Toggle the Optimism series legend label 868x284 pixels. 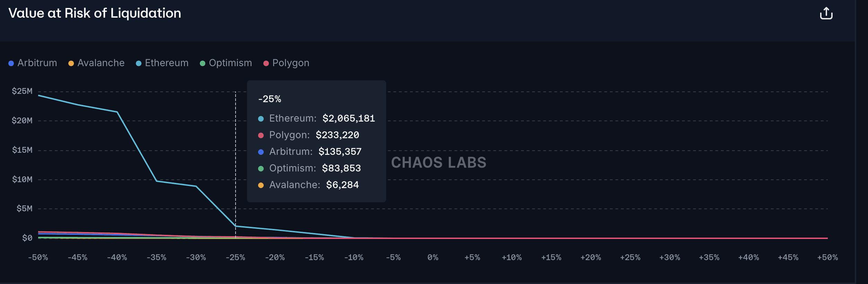(x=230, y=63)
